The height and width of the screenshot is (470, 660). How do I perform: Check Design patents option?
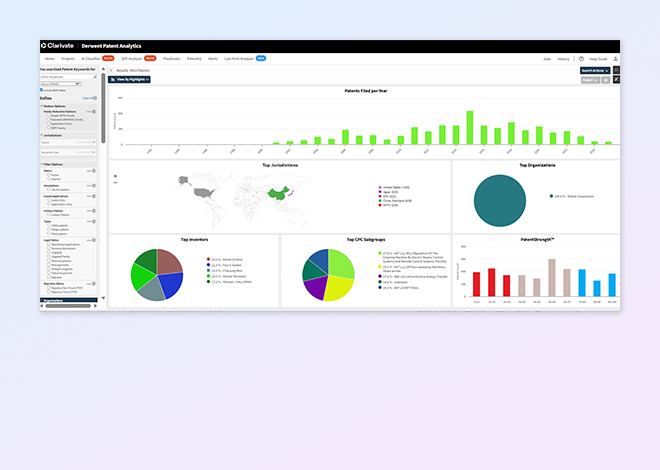(x=48, y=229)
